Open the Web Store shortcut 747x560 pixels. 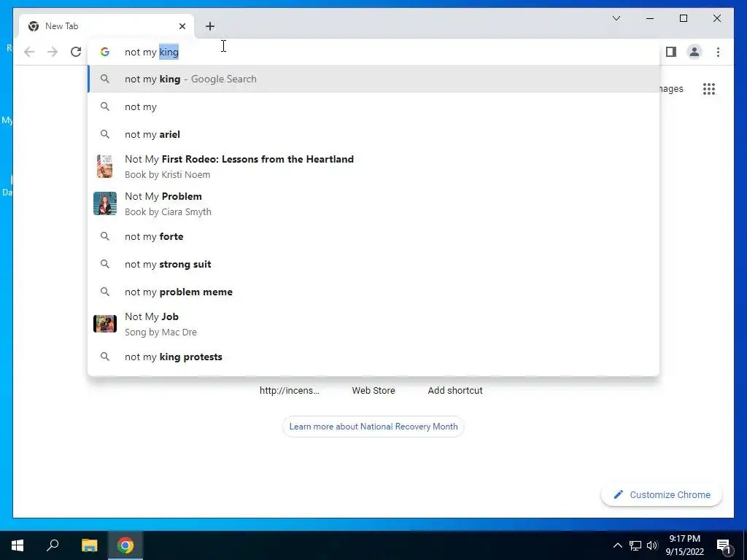click(373, 391)
